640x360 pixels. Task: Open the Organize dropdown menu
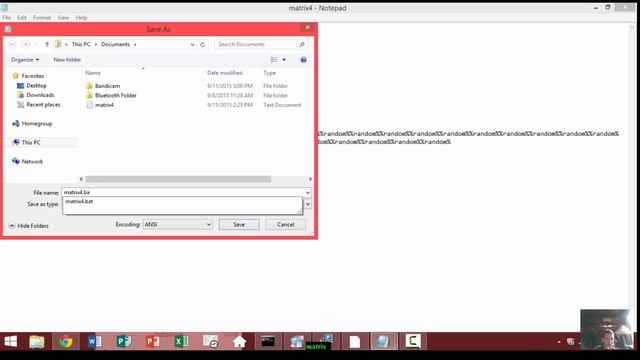25,60
